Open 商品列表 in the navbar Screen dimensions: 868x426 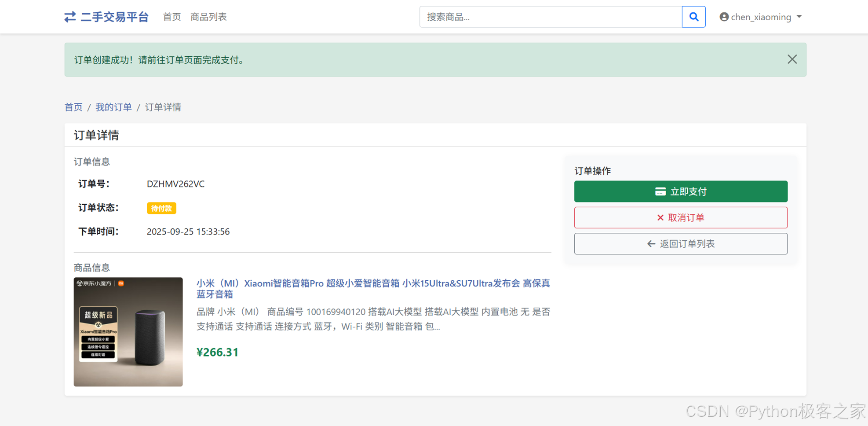click(x=208, y=17)
